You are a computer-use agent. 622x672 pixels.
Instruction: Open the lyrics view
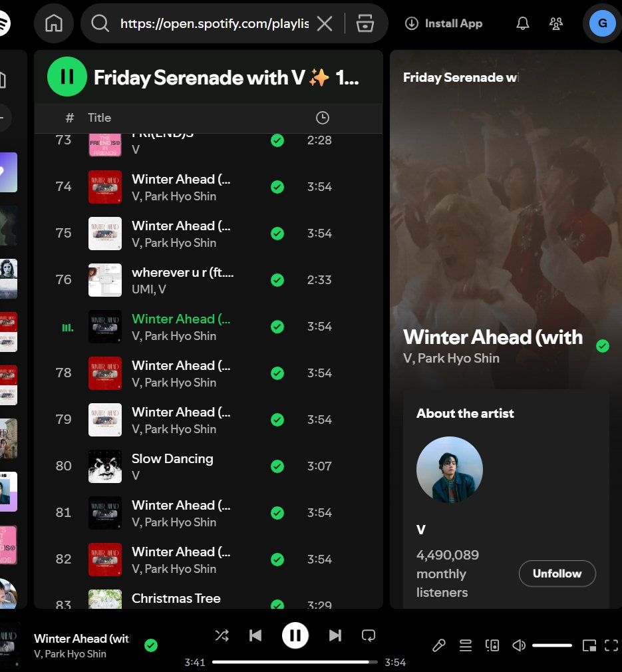(439, 645)
